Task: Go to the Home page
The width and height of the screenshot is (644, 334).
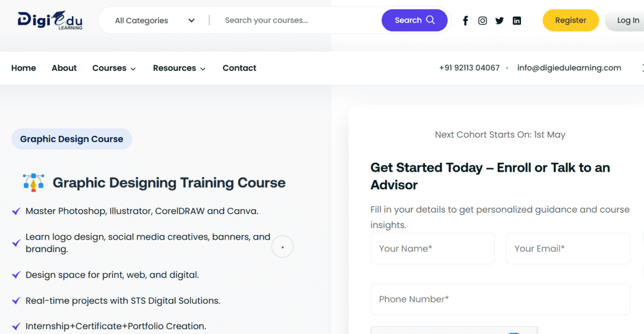Action: 23,68
